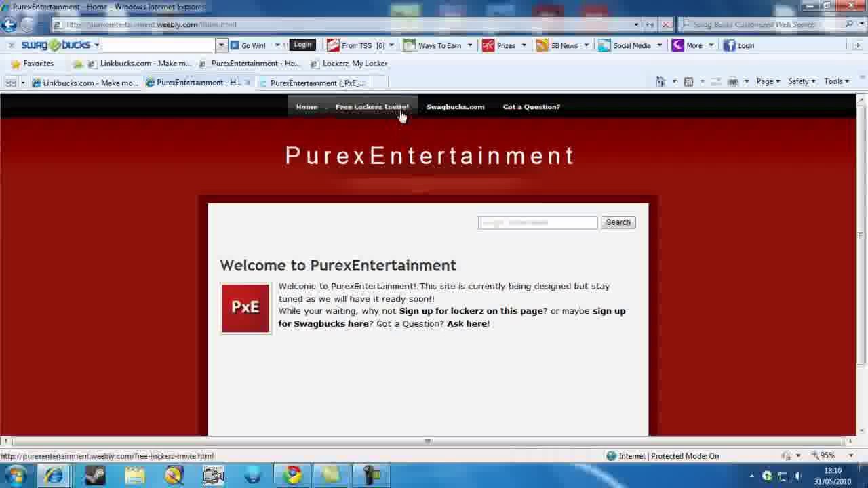Screen dimensions: 868x488
Task: Click the browser address bar
Action: [x=347, y=24]
